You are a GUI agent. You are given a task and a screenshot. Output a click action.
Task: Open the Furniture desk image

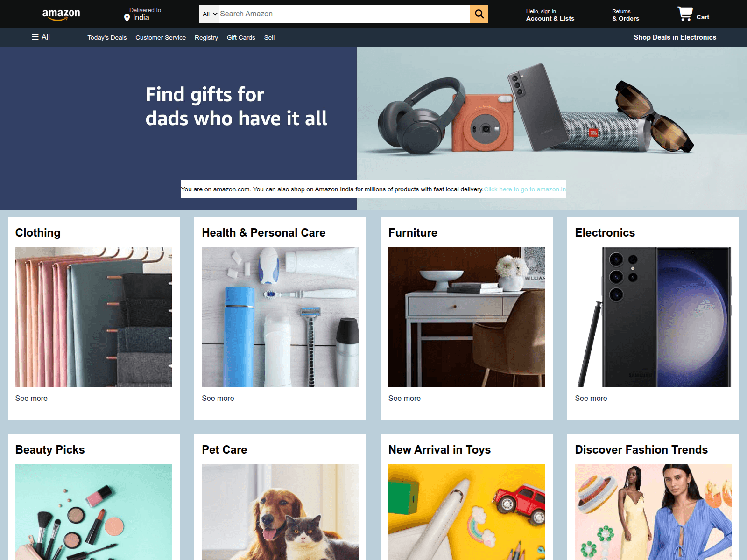coord(467,316)
